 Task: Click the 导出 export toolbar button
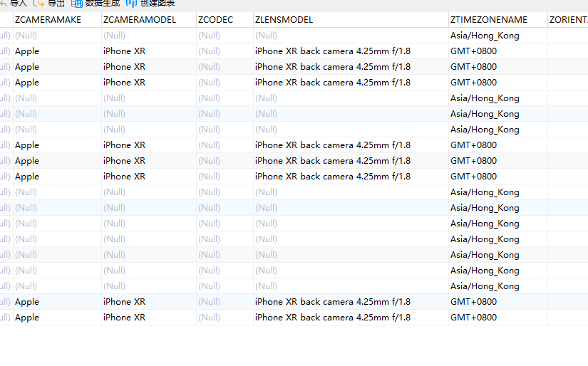49,4
